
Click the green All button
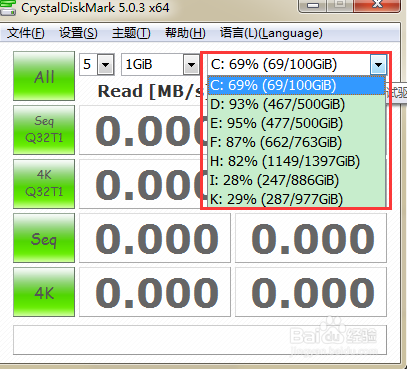tap(44, 76)
